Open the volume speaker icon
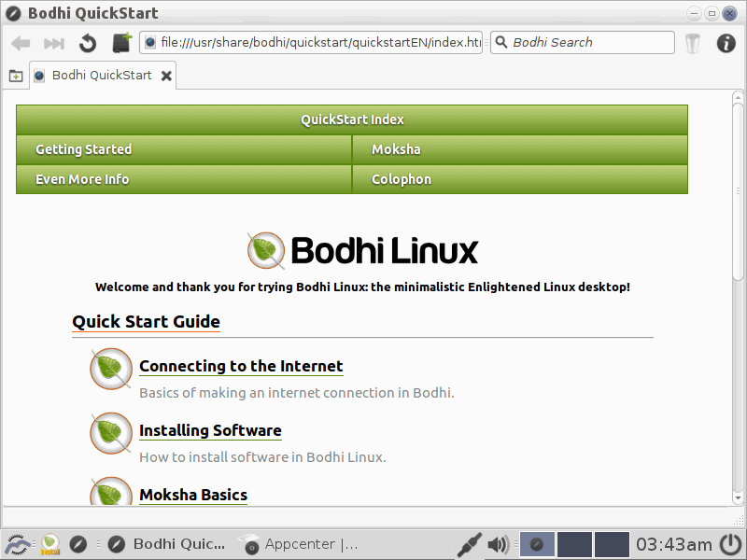Screen dimensions: 747x560 pyautogui.click(x=499, y=544)
